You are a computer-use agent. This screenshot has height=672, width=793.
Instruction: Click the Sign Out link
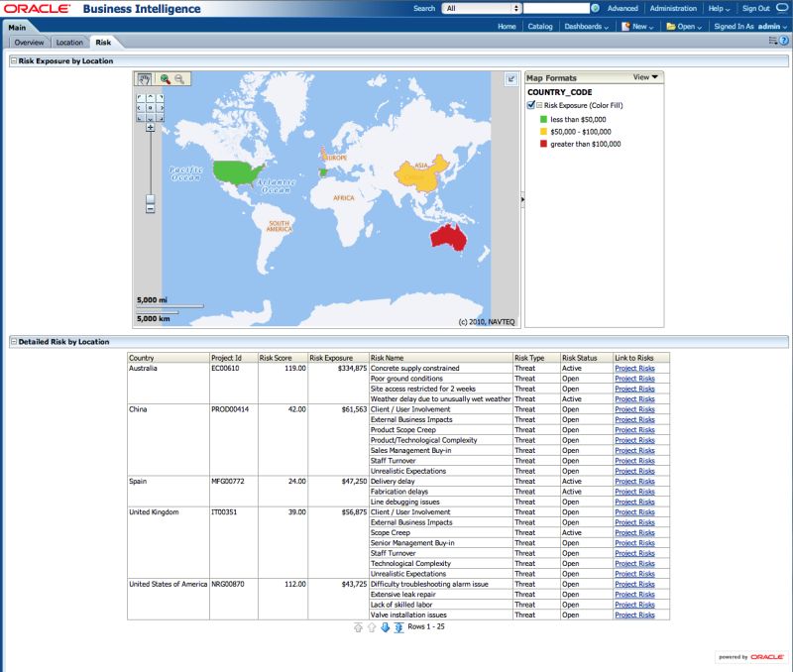click(757, 8)
